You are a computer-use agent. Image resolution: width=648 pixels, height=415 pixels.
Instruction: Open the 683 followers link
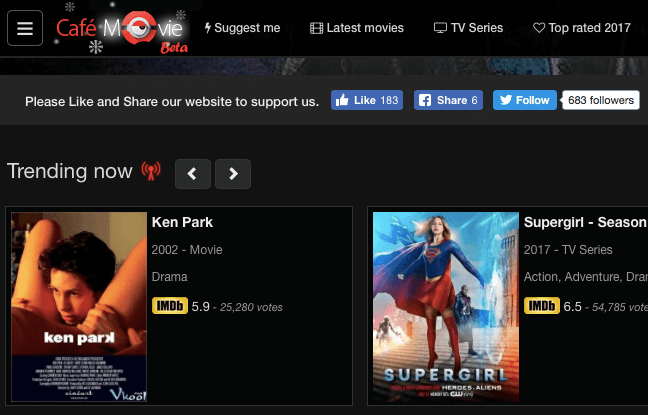601,100
